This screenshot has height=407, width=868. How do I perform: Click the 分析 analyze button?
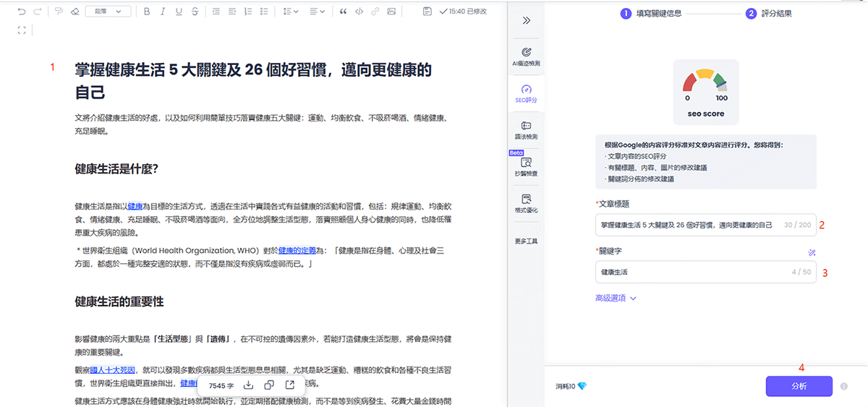[x=799, y=386]
